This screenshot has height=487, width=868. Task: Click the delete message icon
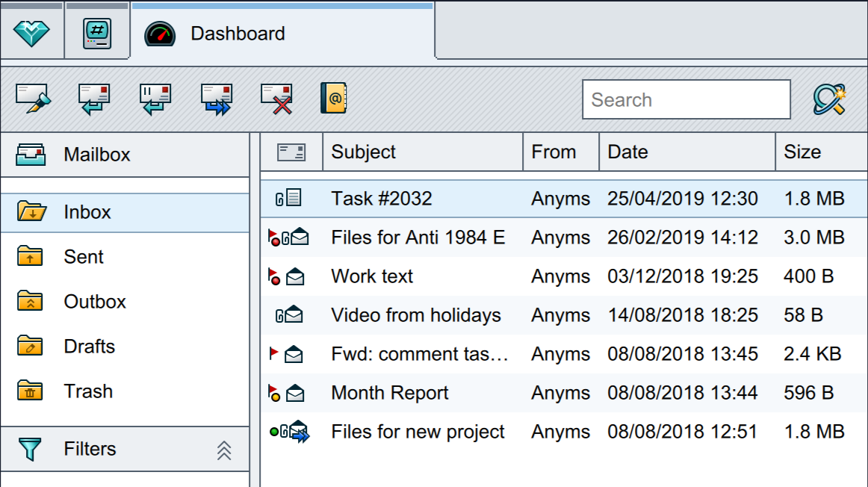[276, 99]
